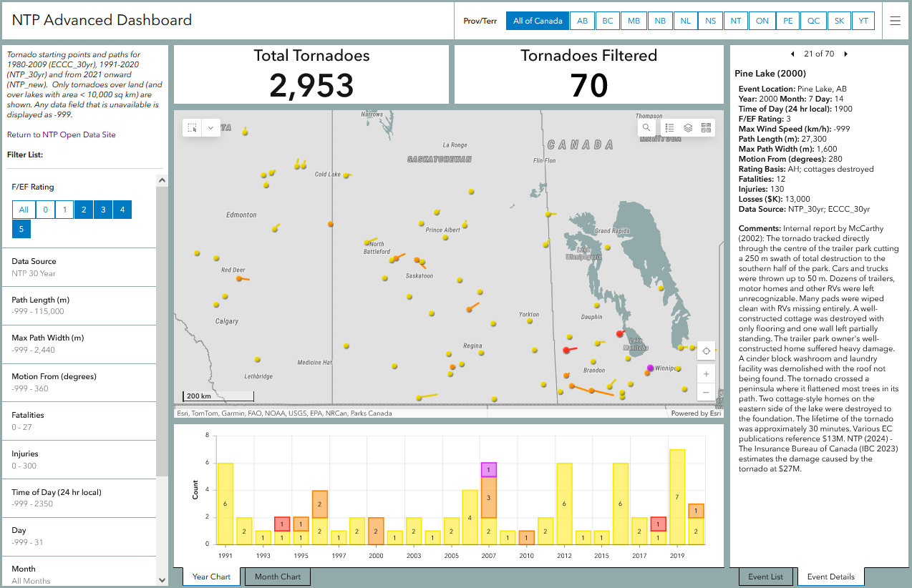Screen dimensions: 912x588
Task: Filter by territory YT
Action: tap(863, 21)
